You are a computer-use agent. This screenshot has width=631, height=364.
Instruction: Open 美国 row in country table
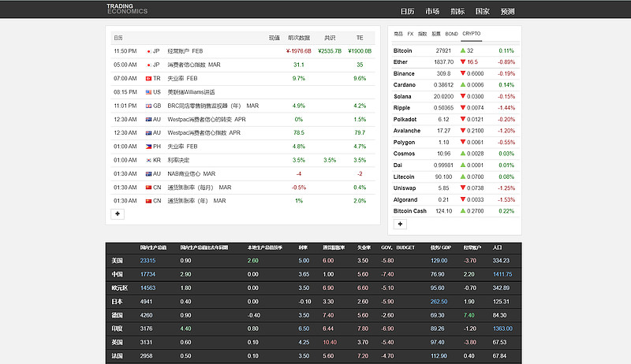pos(117,261)
